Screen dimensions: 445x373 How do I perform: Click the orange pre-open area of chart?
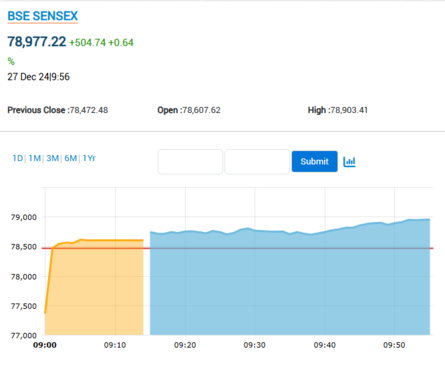click(x=94, y=287)
